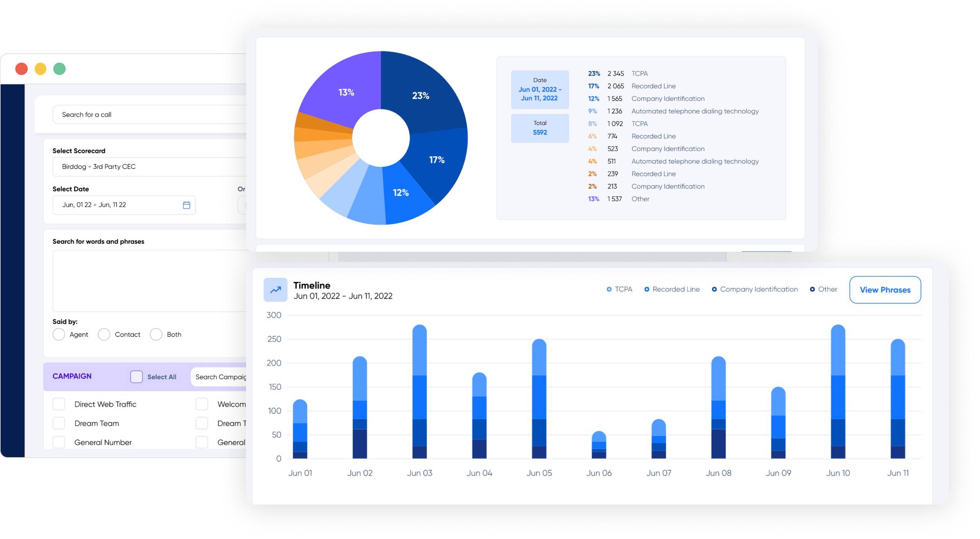Image resolution: width=980 pixels, height=539 pixels.
Task: Click the CAMPAIGN section header
Action: click(x=72, y=376)
